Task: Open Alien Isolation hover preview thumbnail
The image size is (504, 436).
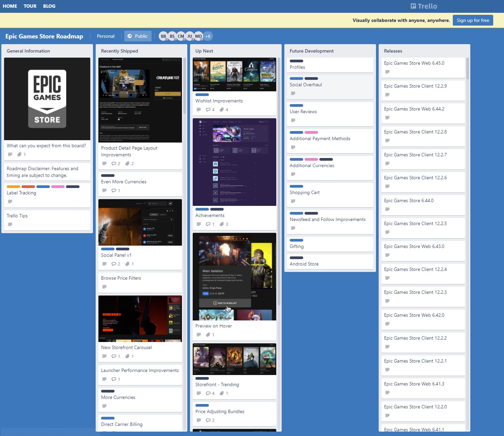Action: point(234,277)
